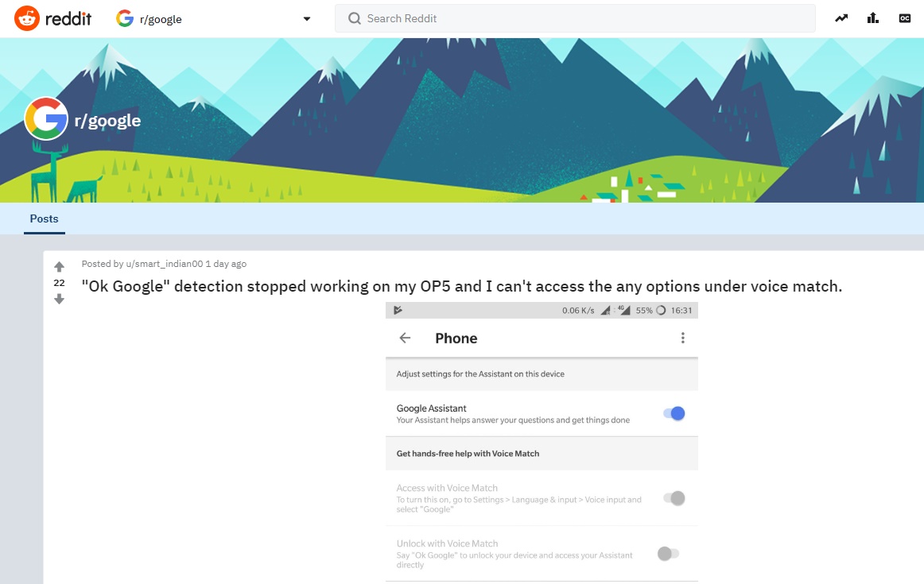924x584 pixels.
Task: Open user u/smart_indian00 profile link
Action: coord(165,264)
